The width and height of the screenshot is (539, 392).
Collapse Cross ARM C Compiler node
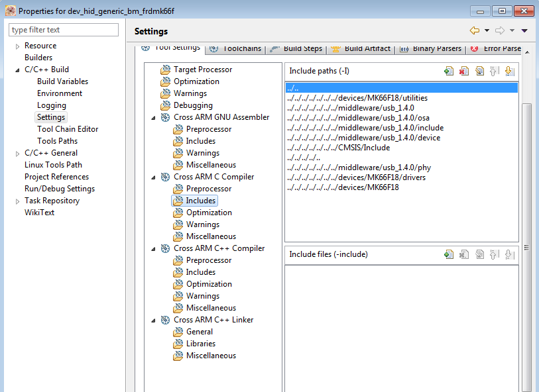pyautogui.click(x=153, y=177)
